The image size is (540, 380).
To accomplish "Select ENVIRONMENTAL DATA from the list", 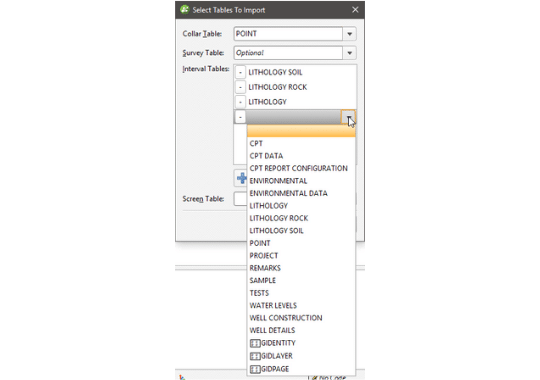I will [289, 193].
